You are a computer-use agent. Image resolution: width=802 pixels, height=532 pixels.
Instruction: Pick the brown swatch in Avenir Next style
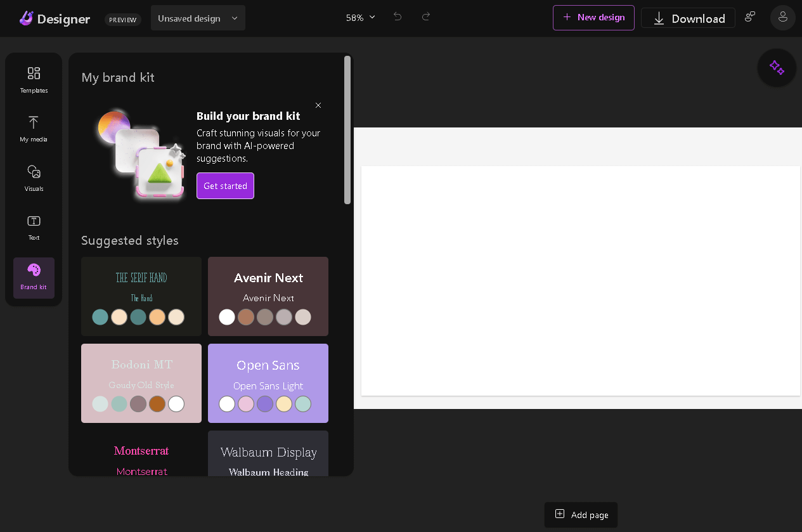pyautogui.click(x=246, y=317)
